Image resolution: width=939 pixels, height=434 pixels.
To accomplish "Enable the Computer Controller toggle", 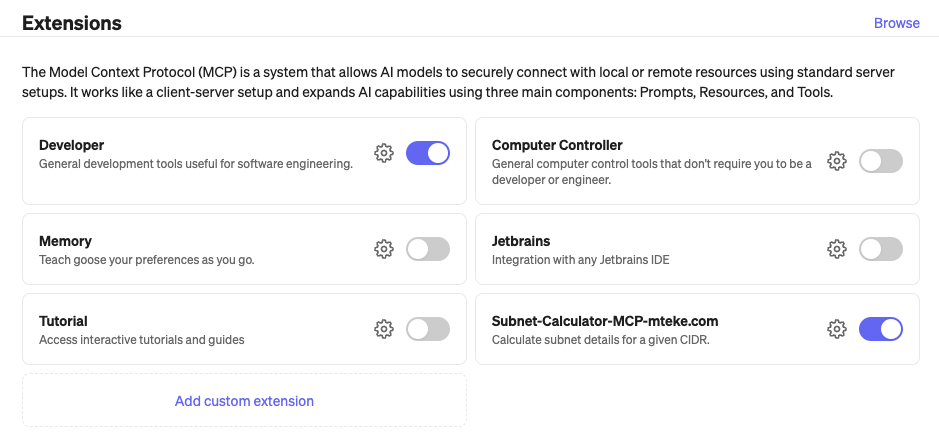I will click(x=881, y=161).
